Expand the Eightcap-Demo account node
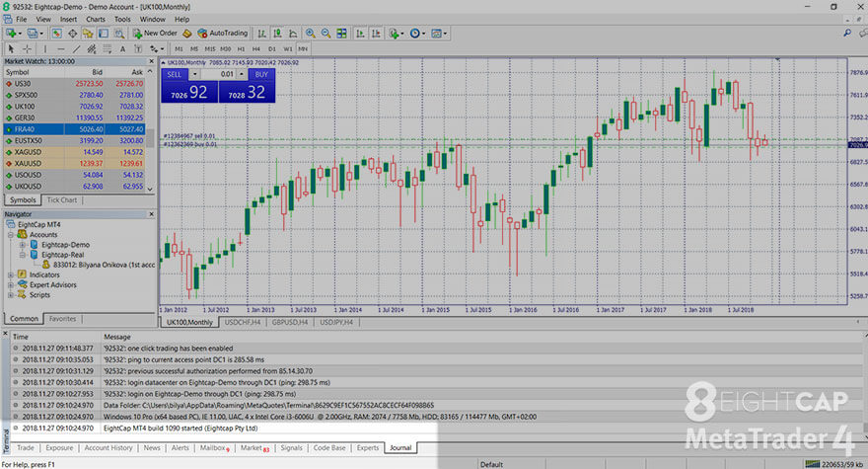The image size is (868, 469). [x=22, y=245]
